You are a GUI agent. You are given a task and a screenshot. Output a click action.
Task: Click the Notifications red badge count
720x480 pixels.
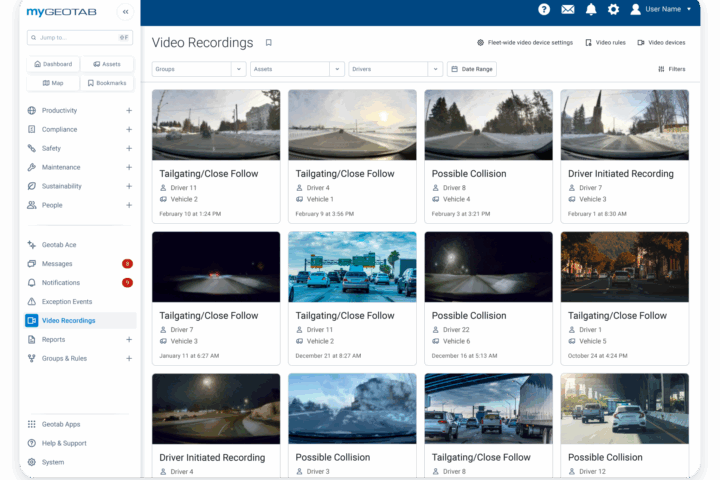point(127,282)
